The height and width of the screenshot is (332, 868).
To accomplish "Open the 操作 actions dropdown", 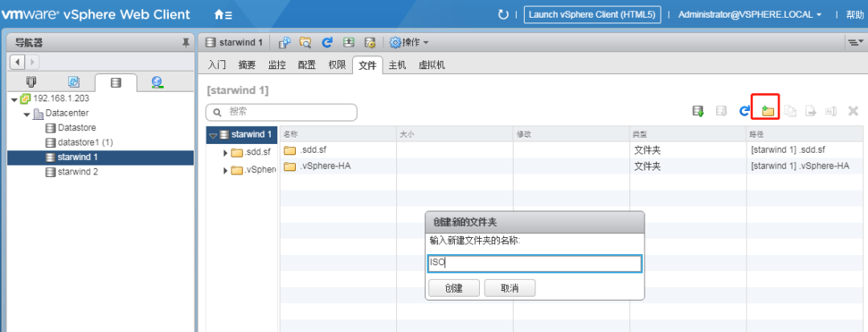I will click(410, 42).
